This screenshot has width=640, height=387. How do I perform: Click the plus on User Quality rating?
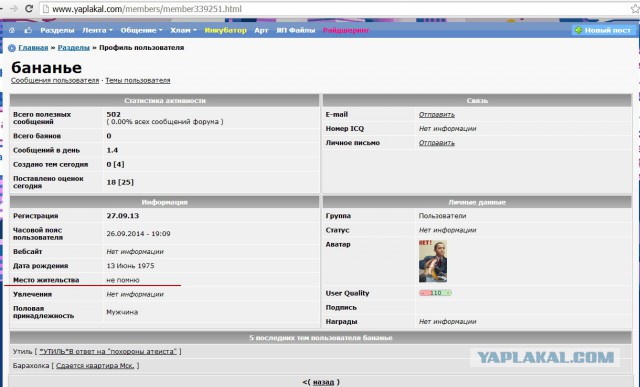coord(448,293)
